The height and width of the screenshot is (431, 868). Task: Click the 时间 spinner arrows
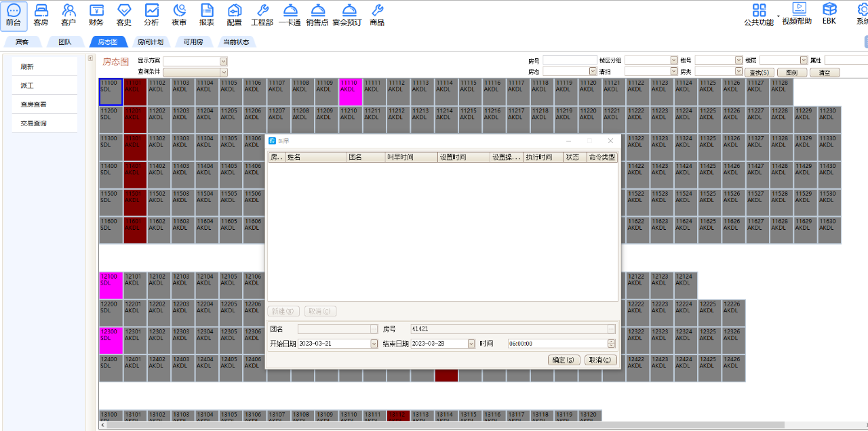611,344
